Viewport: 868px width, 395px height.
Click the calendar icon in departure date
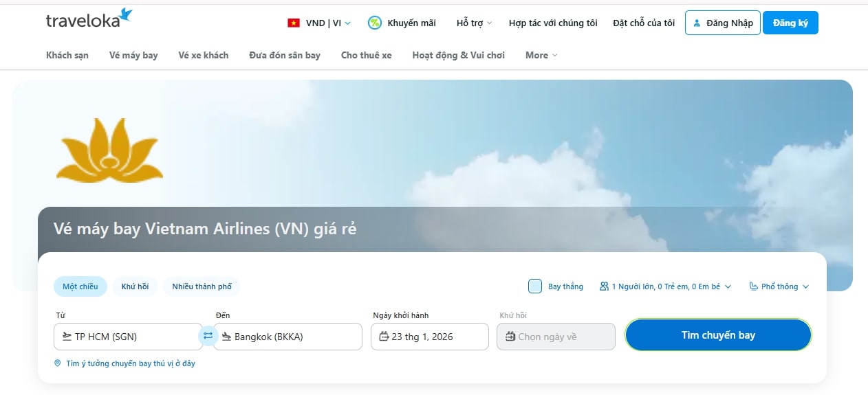point(384,337)
